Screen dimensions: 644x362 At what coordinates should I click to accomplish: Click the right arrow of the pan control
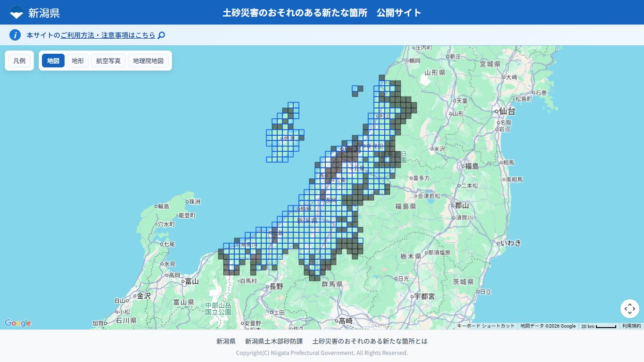coord(634,309)
